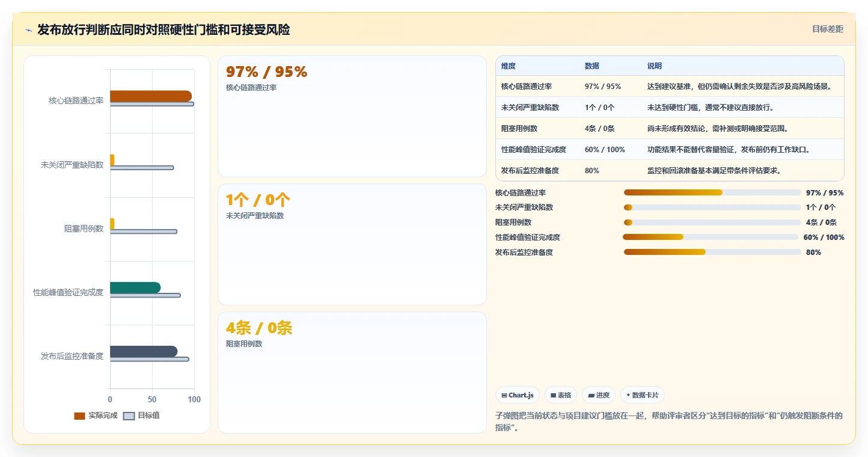Click the progress bar for 性能峰值验证完成度
The width and height of the screenshot is (868, 457).
coord(711,237)
